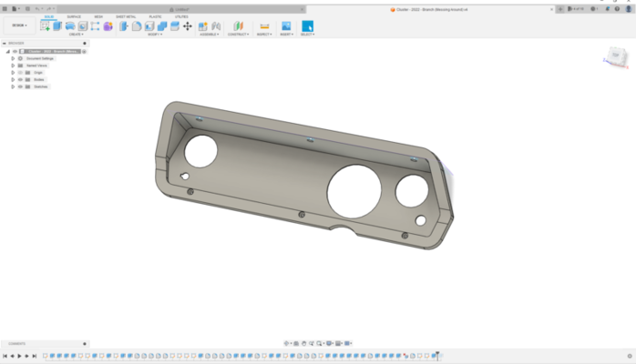This screenshot has height=364, width=636.
Task: Click the New Component icon in Assemble
Action: [203, 26]
